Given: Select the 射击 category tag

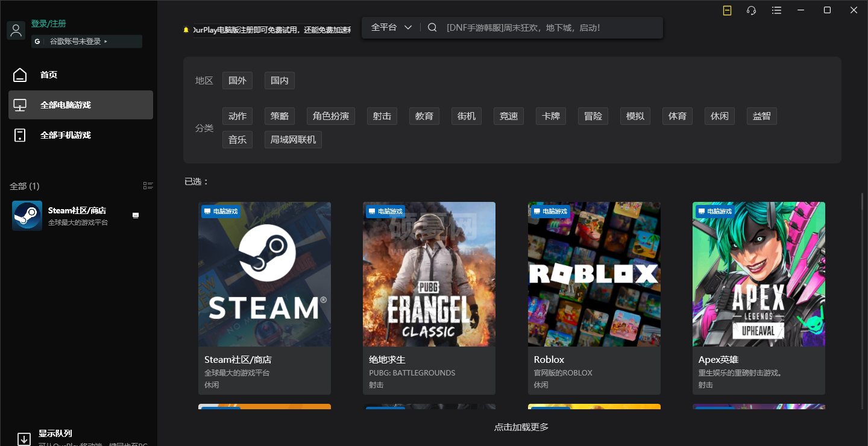Looking at the screenshot, I should [382, 116].
